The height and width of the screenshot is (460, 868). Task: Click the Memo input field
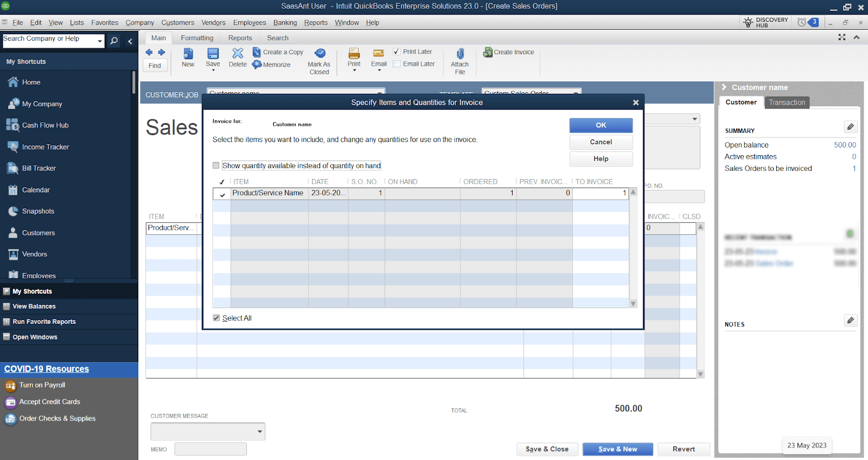[x=210, y=449]
